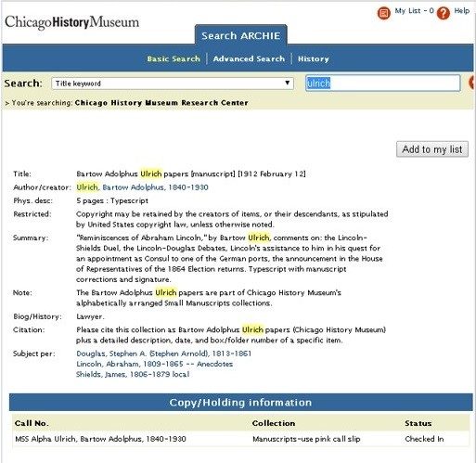Click the Add to my list button
Screen dimensions: 476x463
(432, 149)
